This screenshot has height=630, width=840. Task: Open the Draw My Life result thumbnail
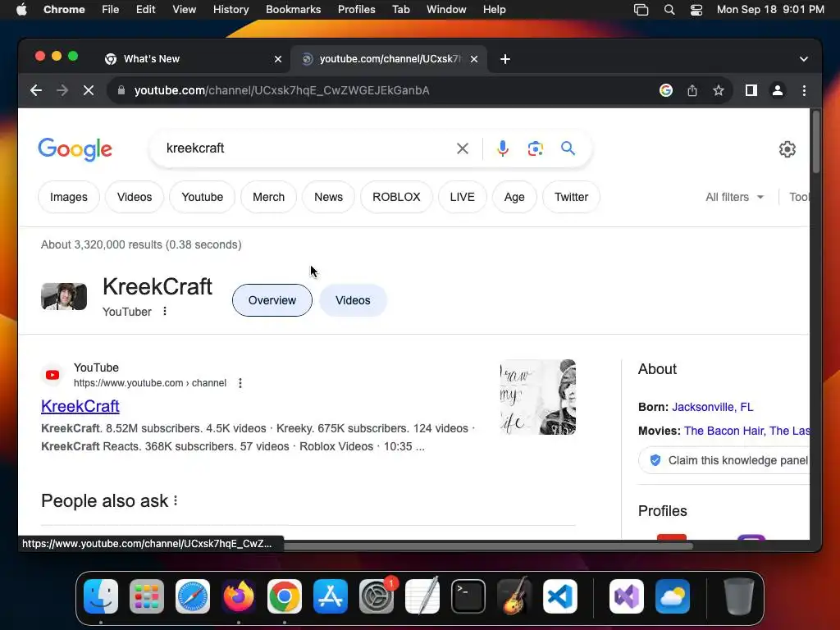pos(538,397)
